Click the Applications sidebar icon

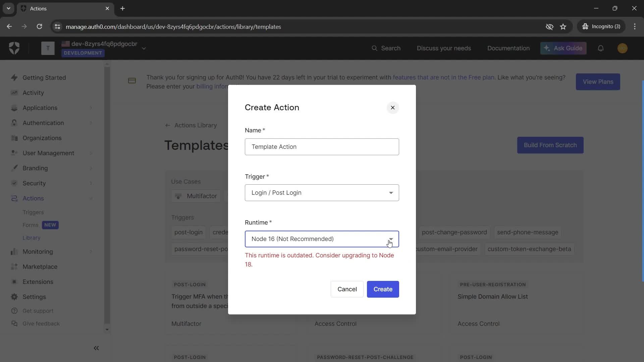14,108
